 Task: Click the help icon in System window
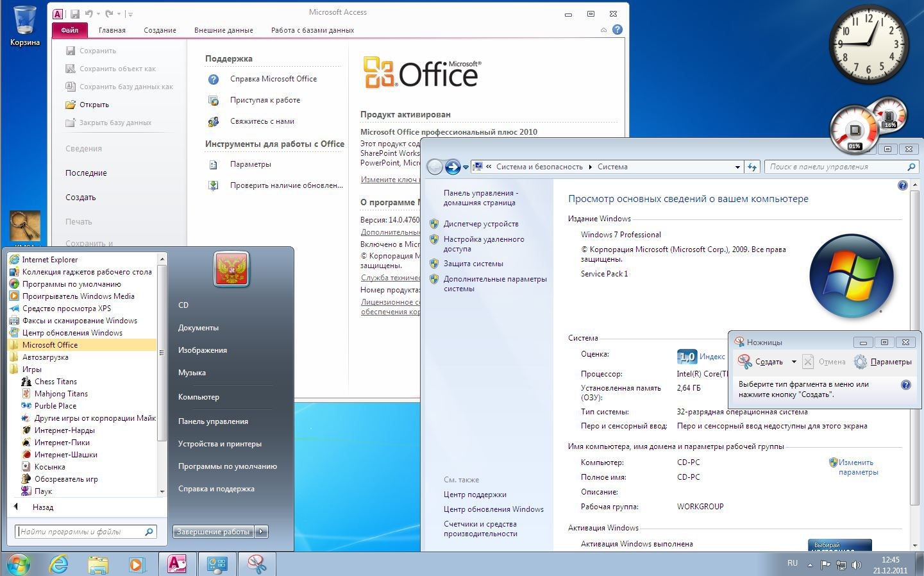point(902,185)
